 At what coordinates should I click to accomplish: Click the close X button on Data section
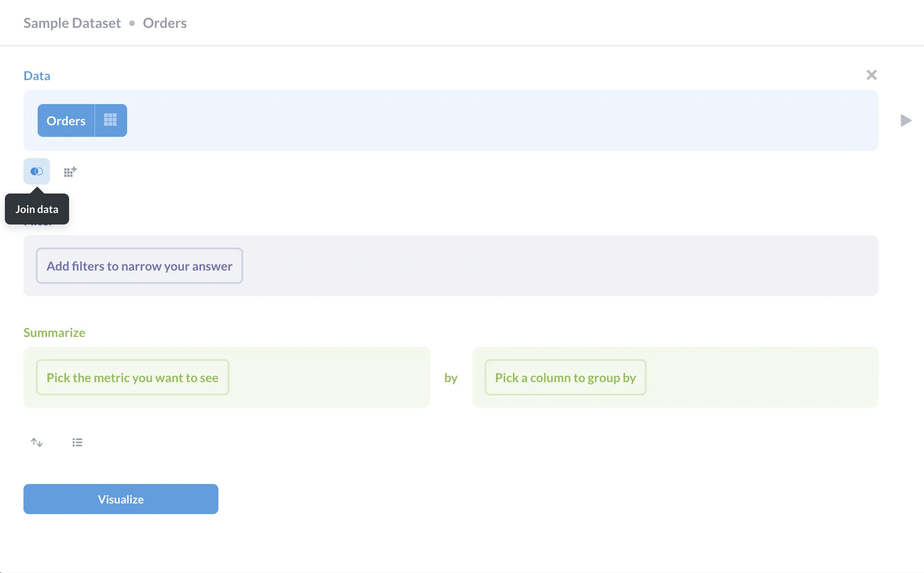pyautogui.click(x=872, y=74)
